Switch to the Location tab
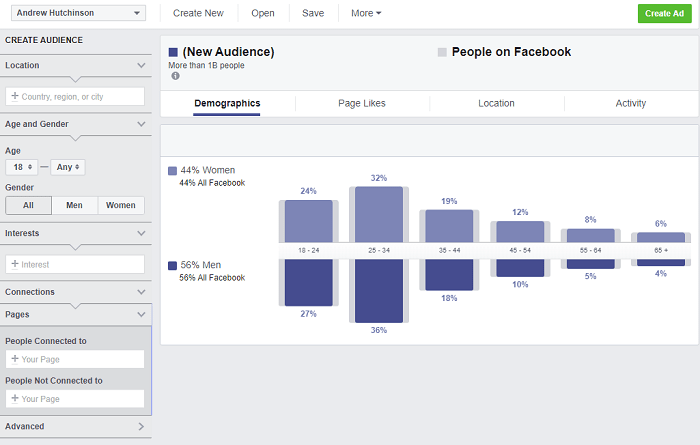This screenshot has height=445, width=700. click(x=496, y=104)
